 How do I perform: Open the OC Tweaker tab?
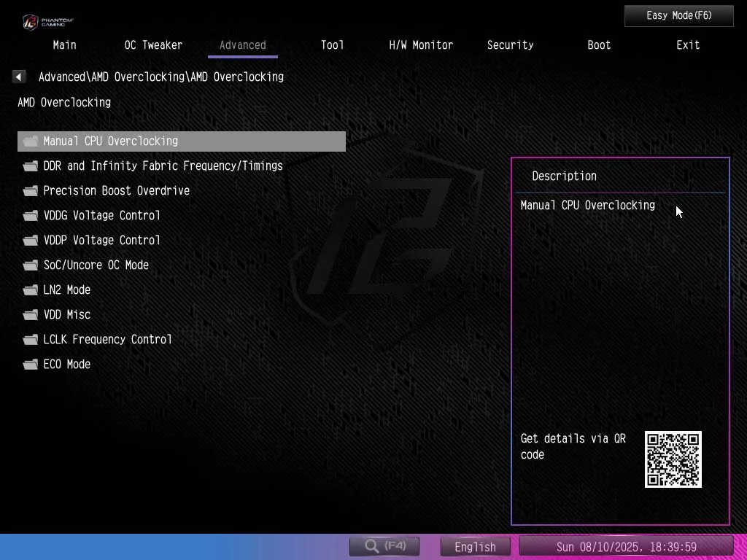(153, 45)
